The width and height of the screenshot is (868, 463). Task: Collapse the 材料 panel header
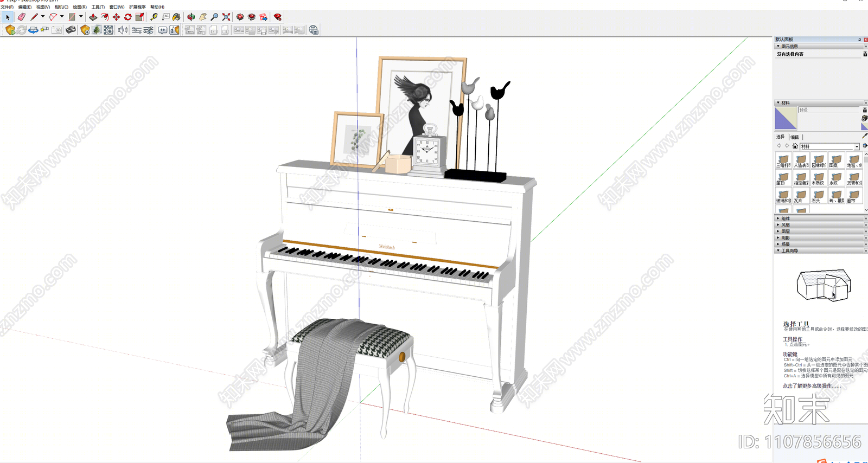point(820,102)
